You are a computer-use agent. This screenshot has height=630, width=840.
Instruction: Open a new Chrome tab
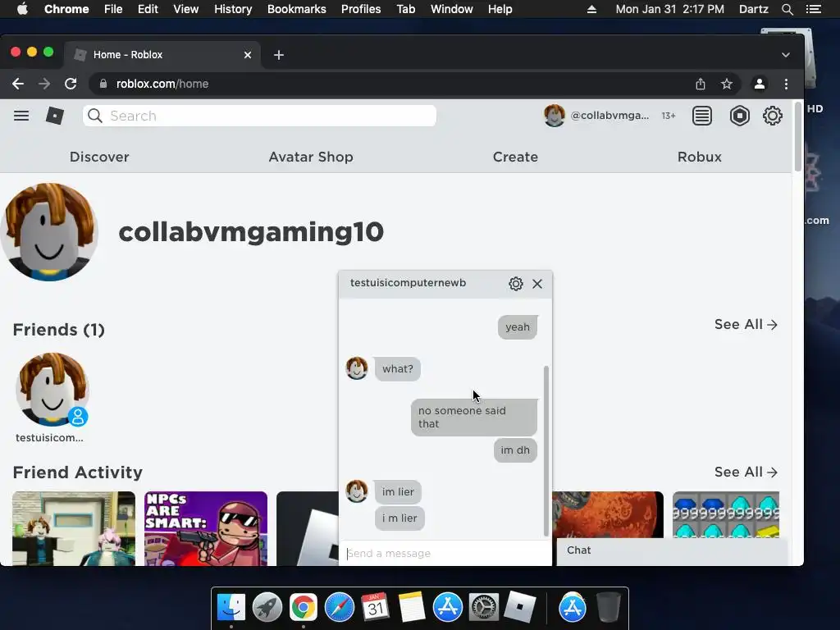[x=279, y=55]
